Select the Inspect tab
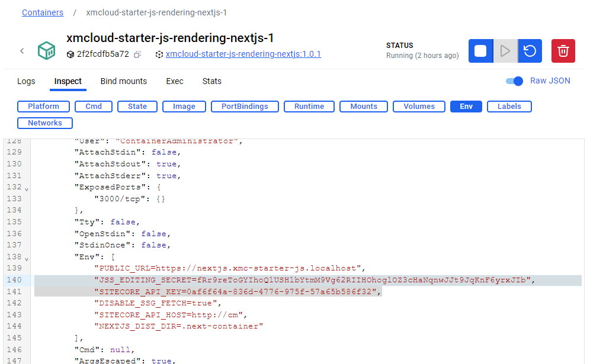Viewport: 590px width, 364px height. pos(68,81)
